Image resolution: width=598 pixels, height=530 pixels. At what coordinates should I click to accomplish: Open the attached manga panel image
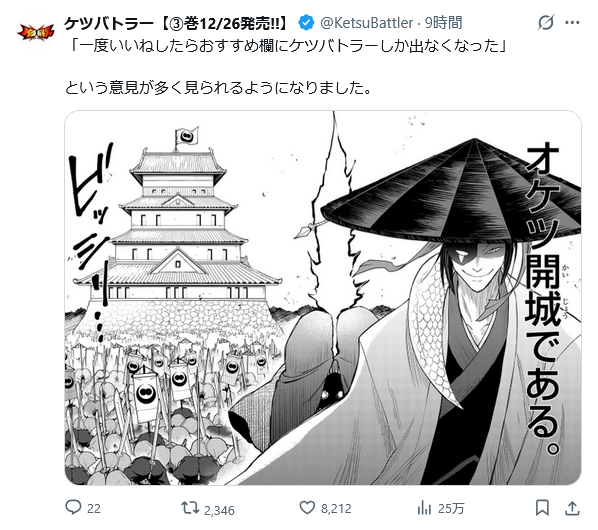pyautogui.click(x=323, y=298)
